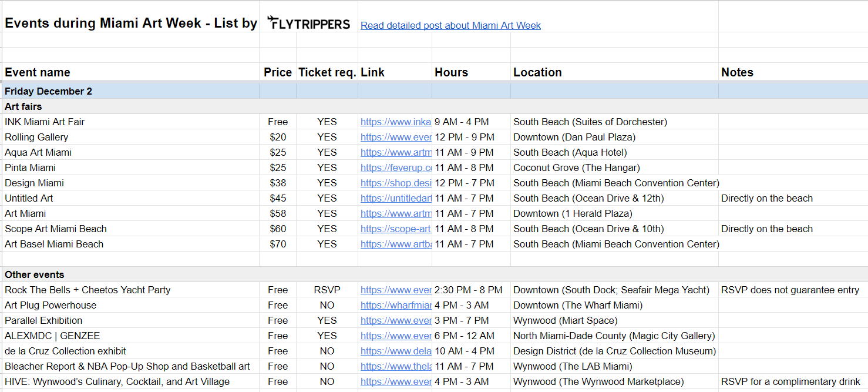Viewport: 868px width, 392px height.
Task: Select the $58 price cell
Action: [278, 213]
